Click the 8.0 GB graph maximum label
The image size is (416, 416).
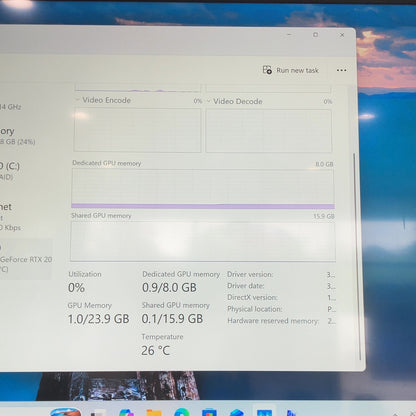coord(324,164)
